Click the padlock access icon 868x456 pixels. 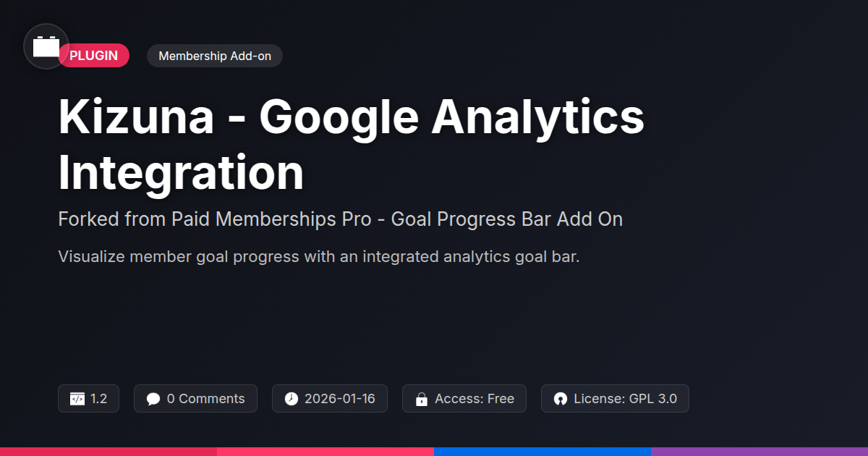click(421, 399)
